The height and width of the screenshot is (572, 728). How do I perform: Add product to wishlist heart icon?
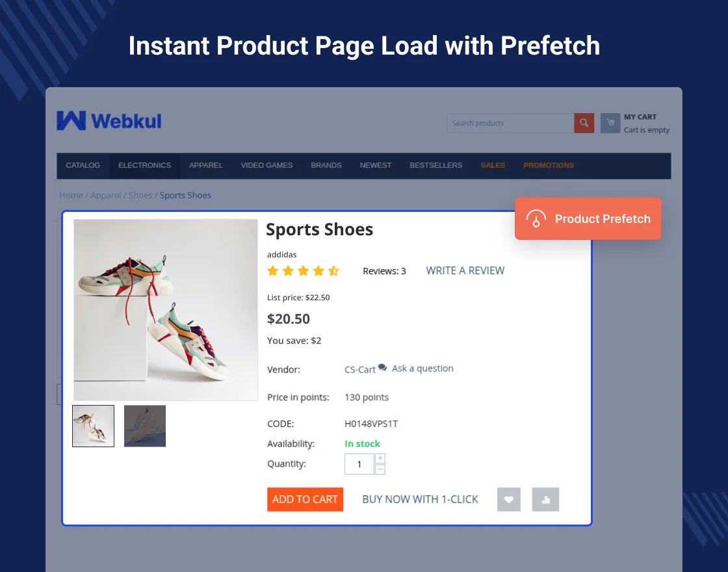click(509, 499)
